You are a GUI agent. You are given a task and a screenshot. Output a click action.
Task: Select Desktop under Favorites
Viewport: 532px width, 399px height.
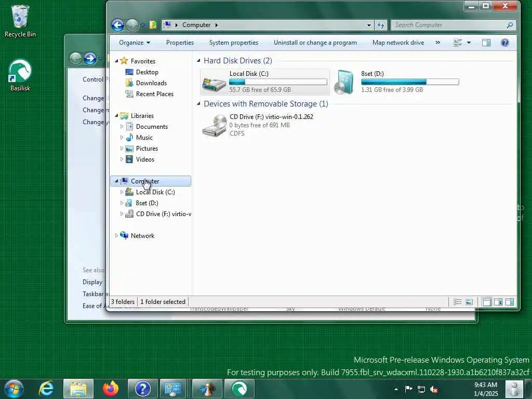click(x=147, y=72)
